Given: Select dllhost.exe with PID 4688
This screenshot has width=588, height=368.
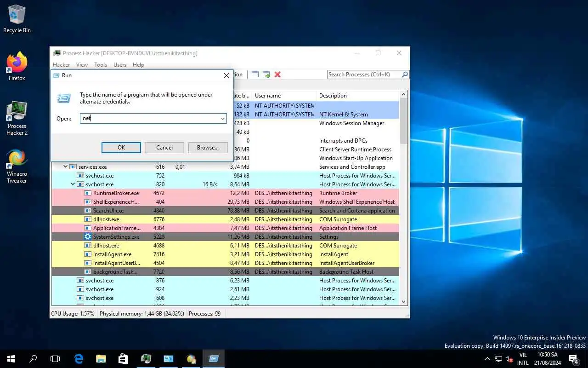Looking at the screenshot, I should point(225,246).
